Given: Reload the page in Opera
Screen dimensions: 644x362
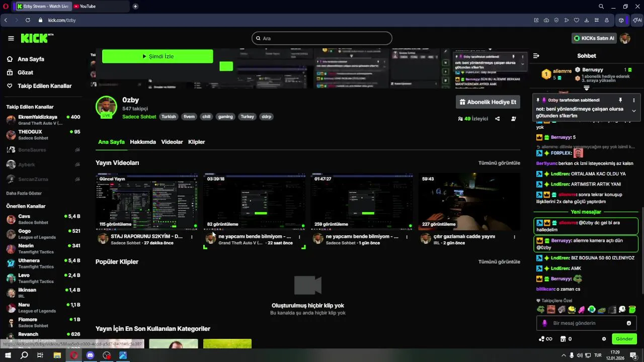Looking at the screenshot, I should click(x=28, y=20).
